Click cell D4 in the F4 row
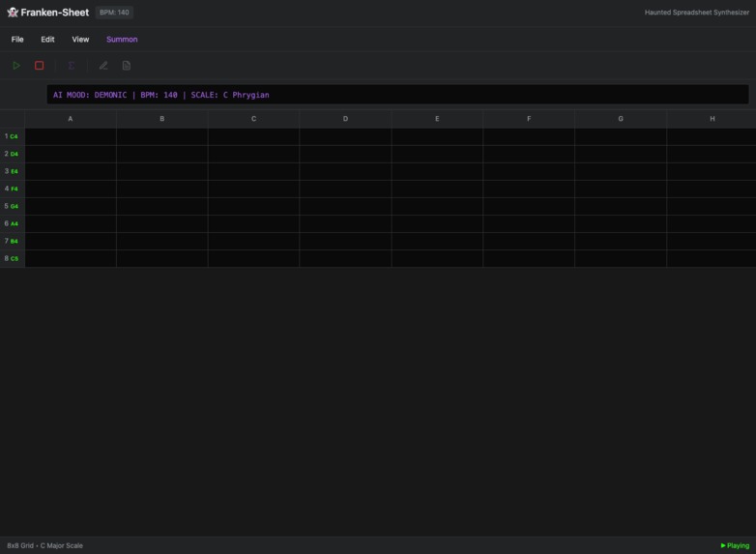Image resolution: width=756 pixels, height=554 pixels. (345, 189)
